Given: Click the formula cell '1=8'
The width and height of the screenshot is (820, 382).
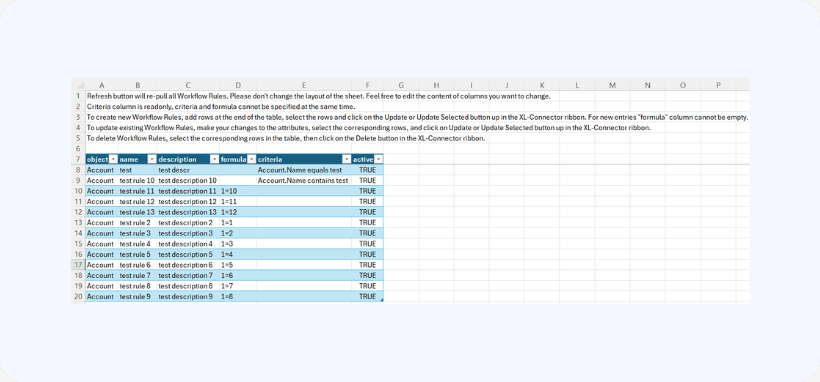Looking at the screenshot, I should coord(238,296).
